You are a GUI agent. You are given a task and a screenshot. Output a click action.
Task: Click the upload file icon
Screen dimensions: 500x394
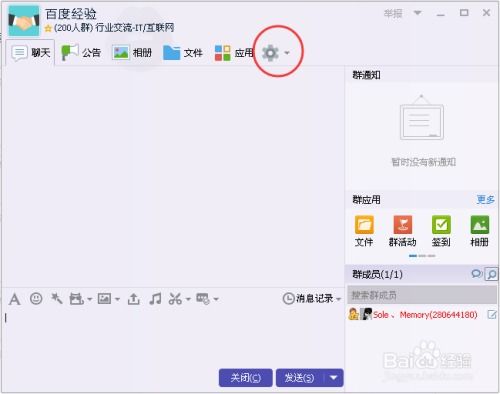(134, 299)
